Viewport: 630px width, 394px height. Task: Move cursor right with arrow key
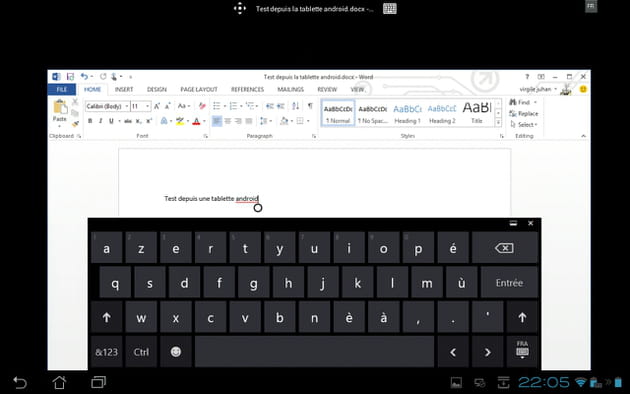coord(487,352)
